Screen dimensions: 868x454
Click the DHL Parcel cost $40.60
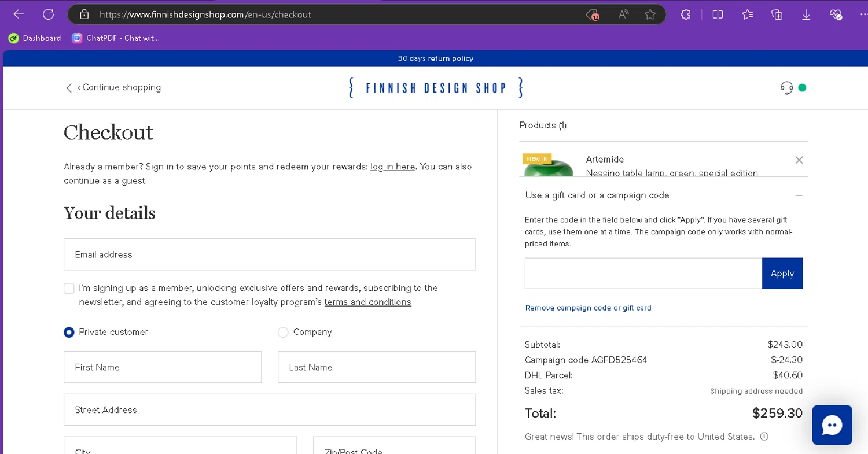click(788, 375)
